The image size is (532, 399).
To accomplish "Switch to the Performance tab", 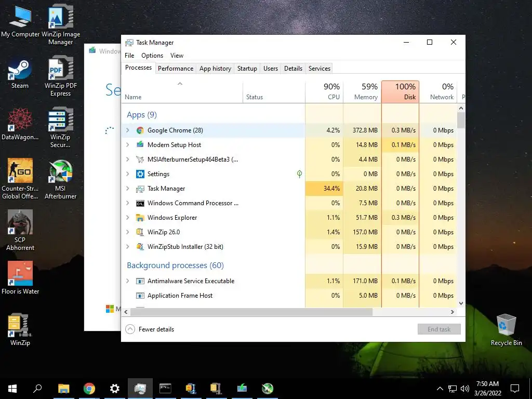I will tap(176, 69).
